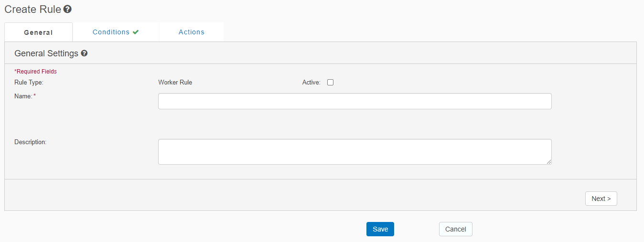Select the Worker Rule text
Viewport: 644px width, 242px height.
click(175, 82)
